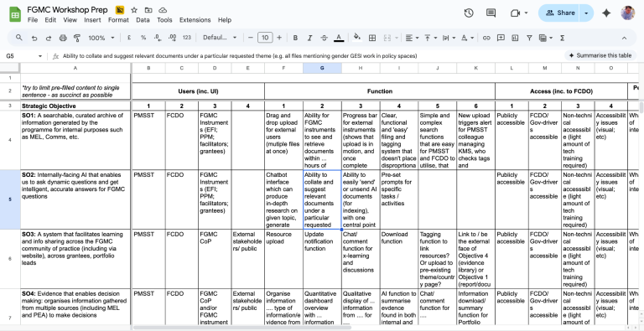Open the zoom 100% dropdown
The height and width of the screenshot is (331, 644).
tap(101, 38)
